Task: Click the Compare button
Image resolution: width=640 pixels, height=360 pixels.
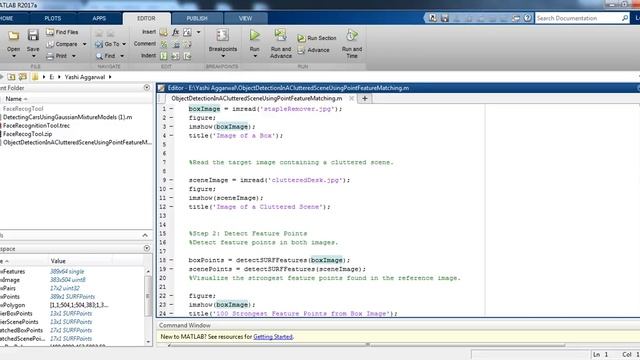Action: coord(62,44)
